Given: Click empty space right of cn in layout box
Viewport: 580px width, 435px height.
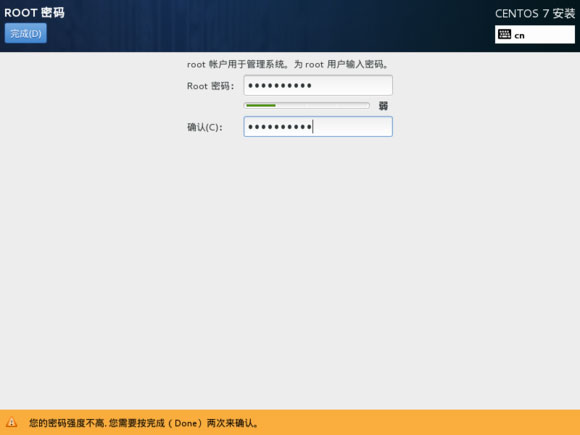Looking at the screenshot, I should 549,35.
